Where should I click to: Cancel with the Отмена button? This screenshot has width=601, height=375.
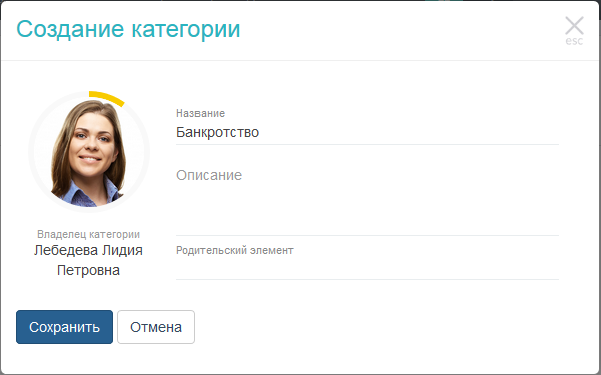[x=156, y=327]
